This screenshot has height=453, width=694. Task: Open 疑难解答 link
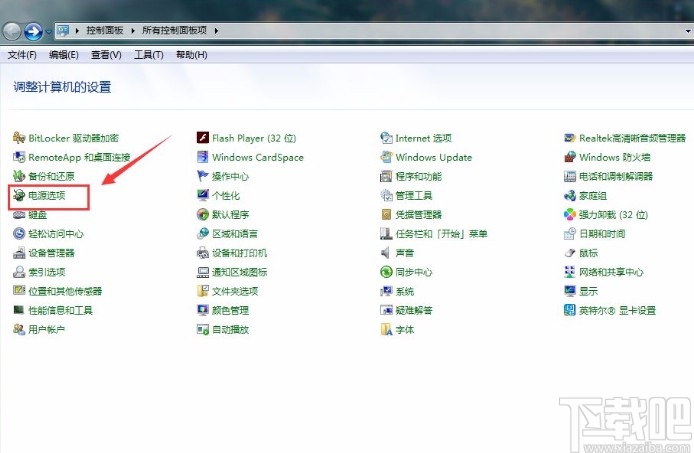(x=414, y=310)
